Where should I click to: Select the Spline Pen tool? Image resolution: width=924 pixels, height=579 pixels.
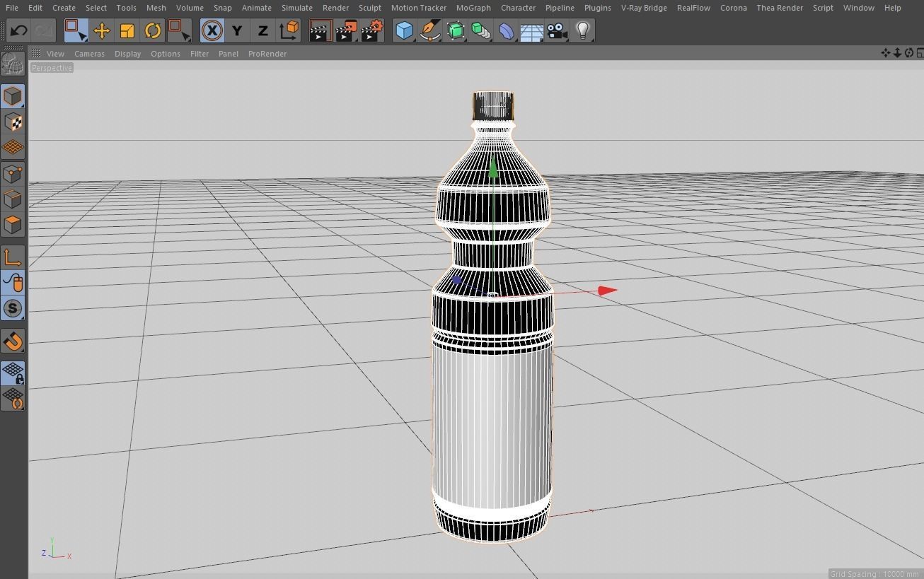[x=429, y=30]
